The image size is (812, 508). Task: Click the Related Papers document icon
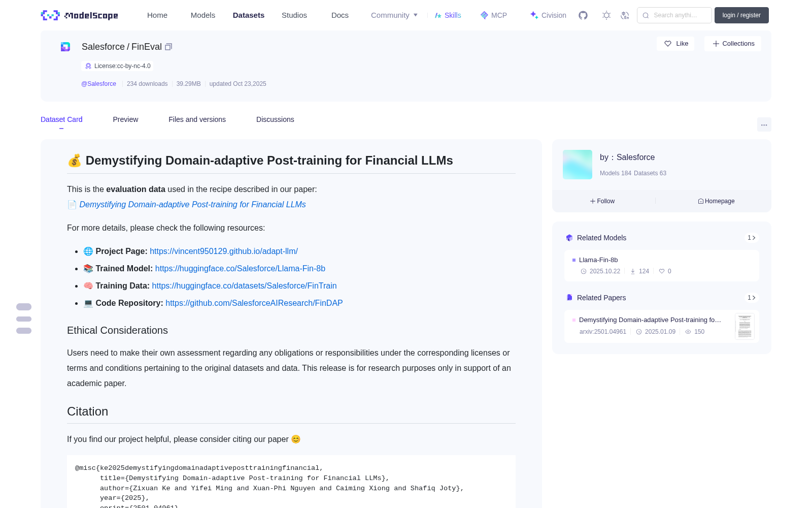tap(569, 298)
